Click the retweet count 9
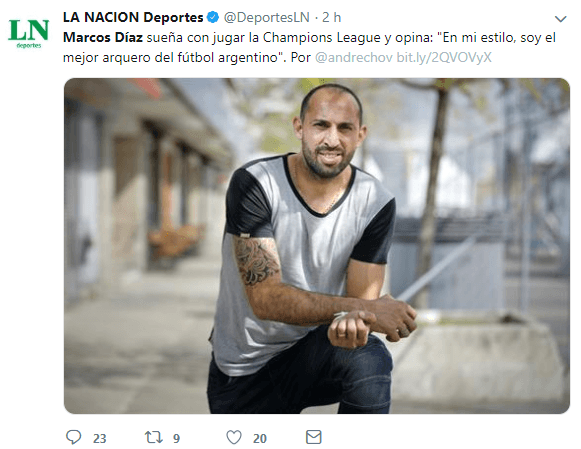Screen dimensions: 581x449 click(x=176, y=439)
